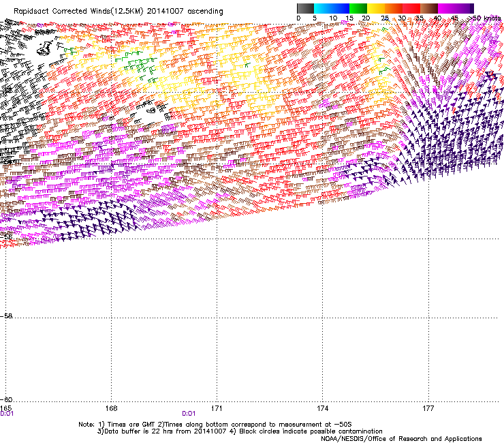Image resolution: width=504 pixels, height=443 pixels.
Task: Click the latitude label "-56"
Action: pos(6,236)
